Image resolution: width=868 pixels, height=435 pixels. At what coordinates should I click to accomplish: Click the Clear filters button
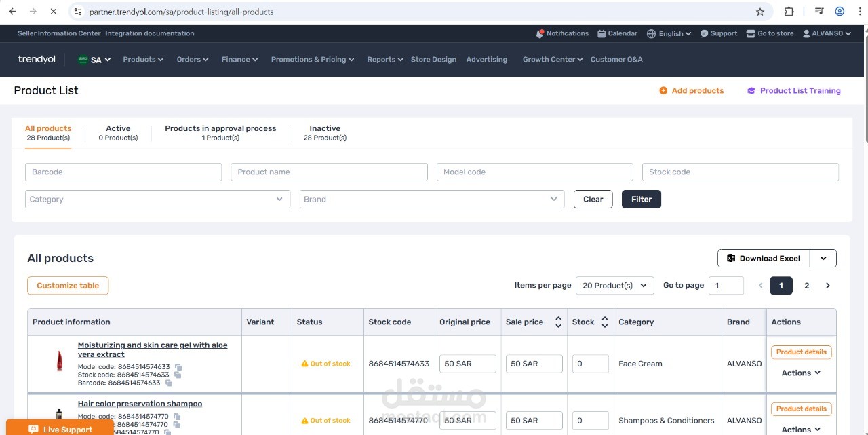(x=593, y=200)
